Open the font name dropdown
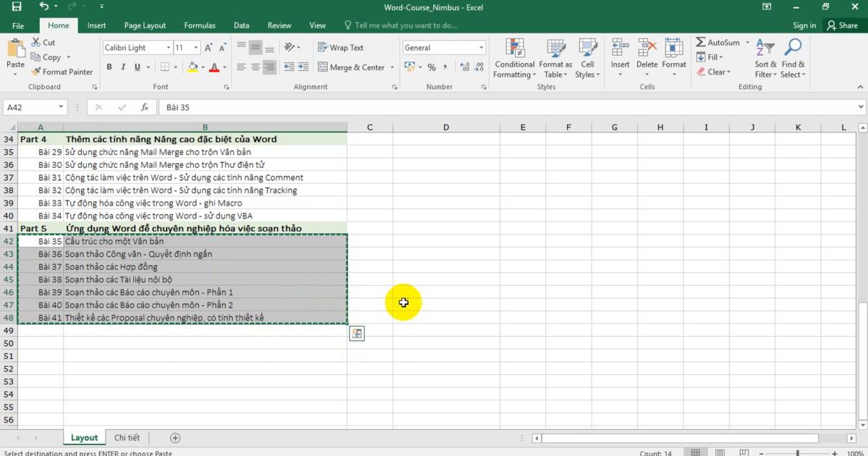This screenshot has width=868, height=456. pos(168,47)
